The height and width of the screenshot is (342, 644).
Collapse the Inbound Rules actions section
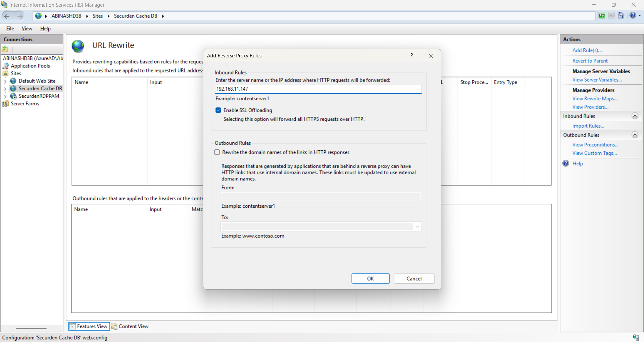pyautogui.click(x=635, y=116)
